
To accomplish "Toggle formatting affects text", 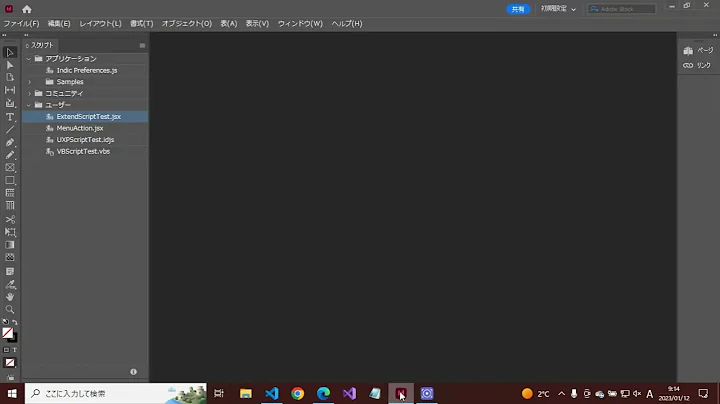I will pyautogui.click(x=15, y=350).
